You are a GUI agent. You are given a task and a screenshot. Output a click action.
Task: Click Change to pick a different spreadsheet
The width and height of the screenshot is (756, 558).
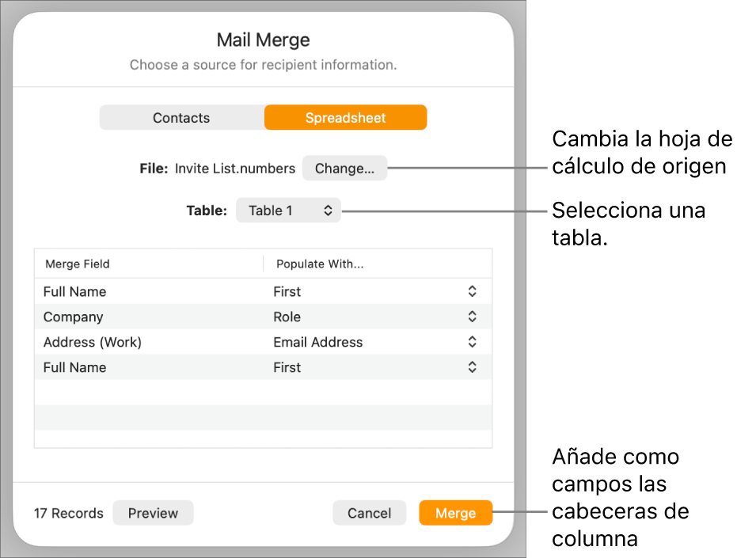(x=344, y=168)
